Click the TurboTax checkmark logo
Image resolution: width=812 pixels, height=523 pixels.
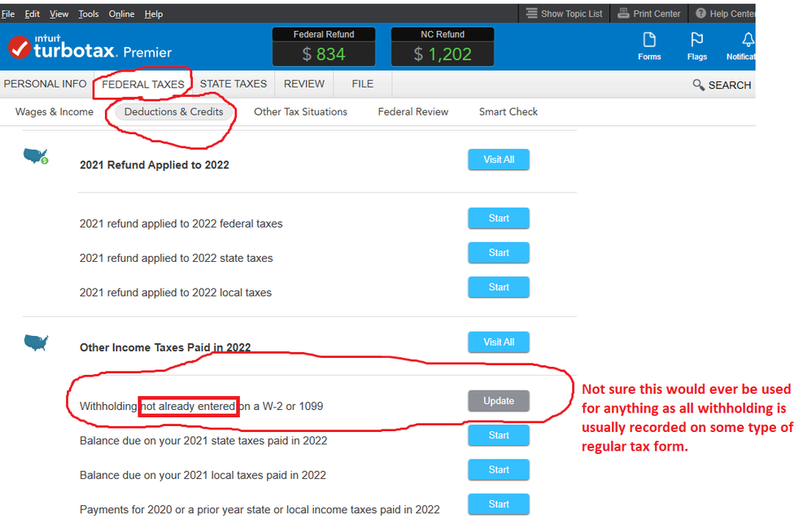19,47
